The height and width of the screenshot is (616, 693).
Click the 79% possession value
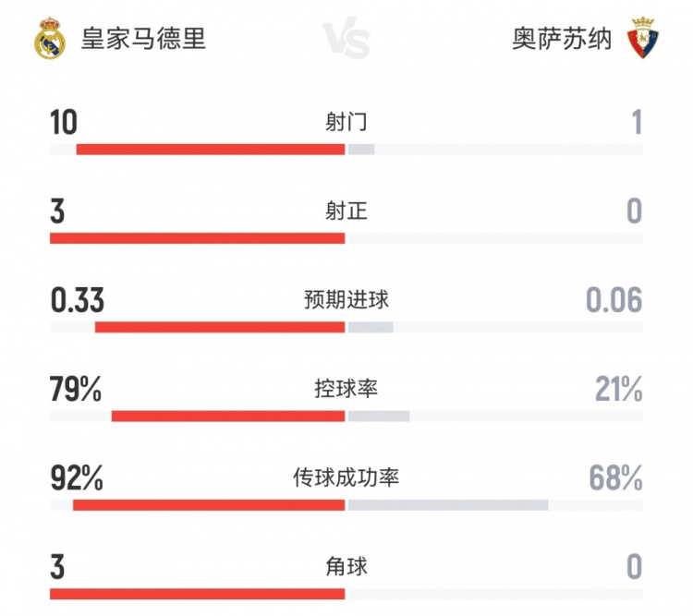[76, 389]
